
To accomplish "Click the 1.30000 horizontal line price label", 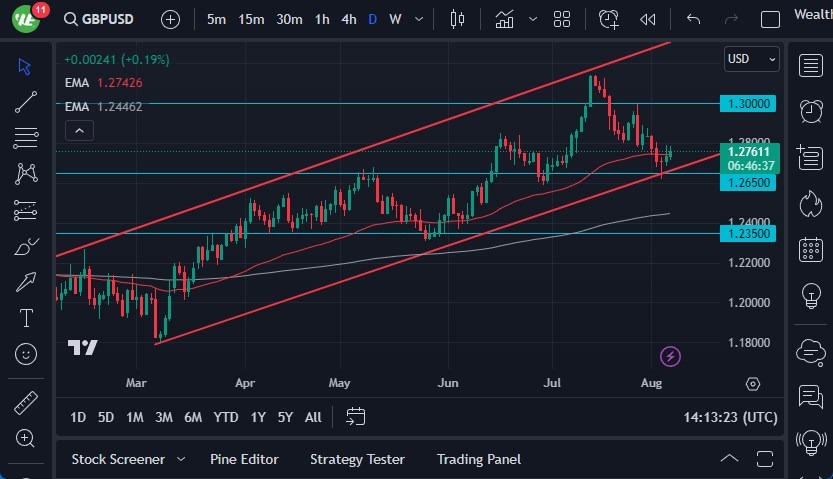I will pos(748,103).
